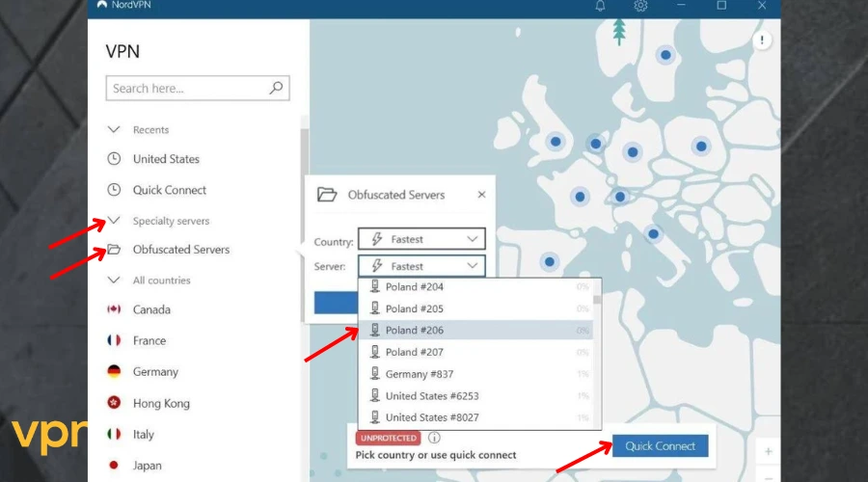Click the clock icon beside United States

click(114, 159)
